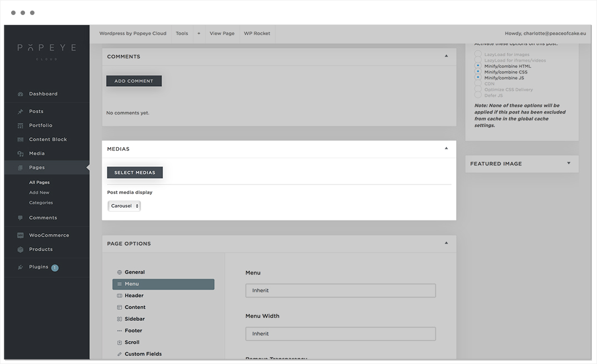Click the Footer dots icon in Page Options
This screenshot has width=597, height=364.
tap(120, 331)
